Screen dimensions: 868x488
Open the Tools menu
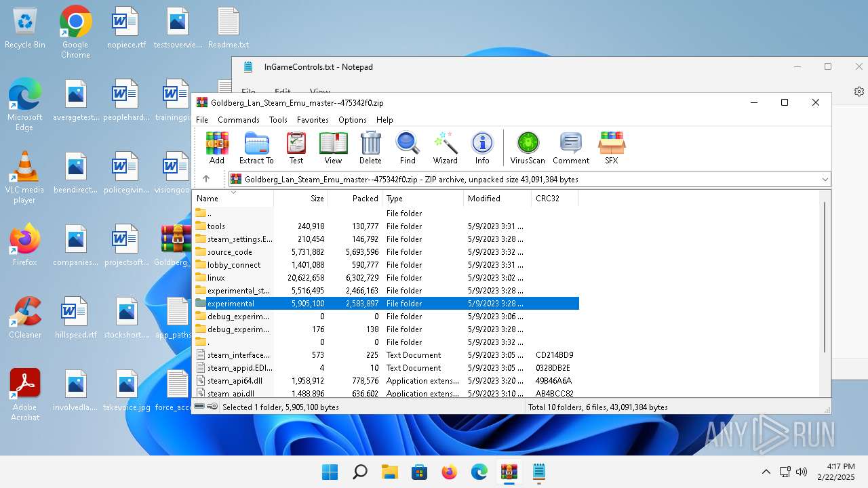[278, 119]
